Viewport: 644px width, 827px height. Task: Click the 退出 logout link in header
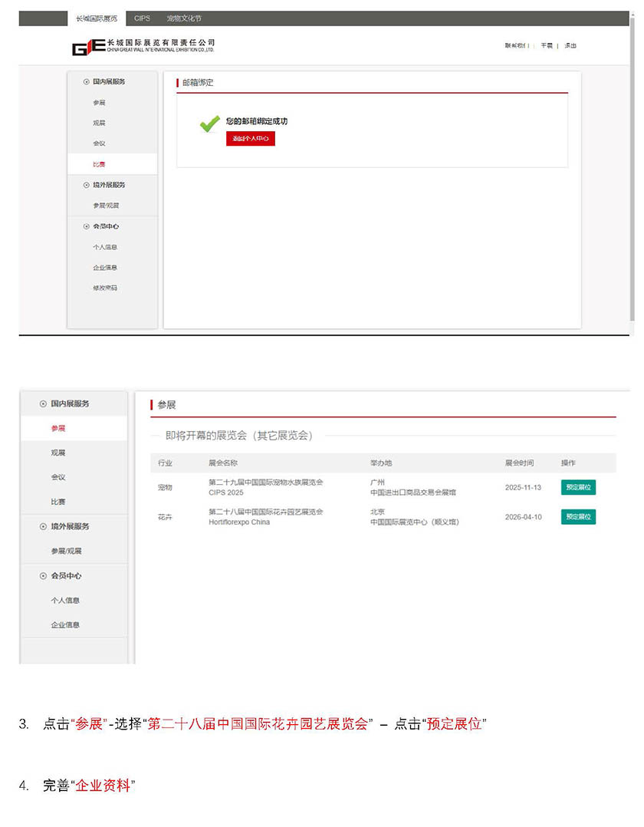coord(570,46)
